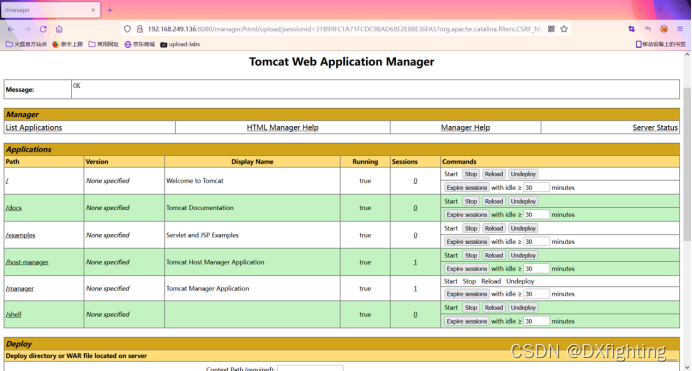The height and width of the screenshot is (371, 692).
Task: Click the browser forward arrow
Action: pyautogui.click(x=27, y=29)
